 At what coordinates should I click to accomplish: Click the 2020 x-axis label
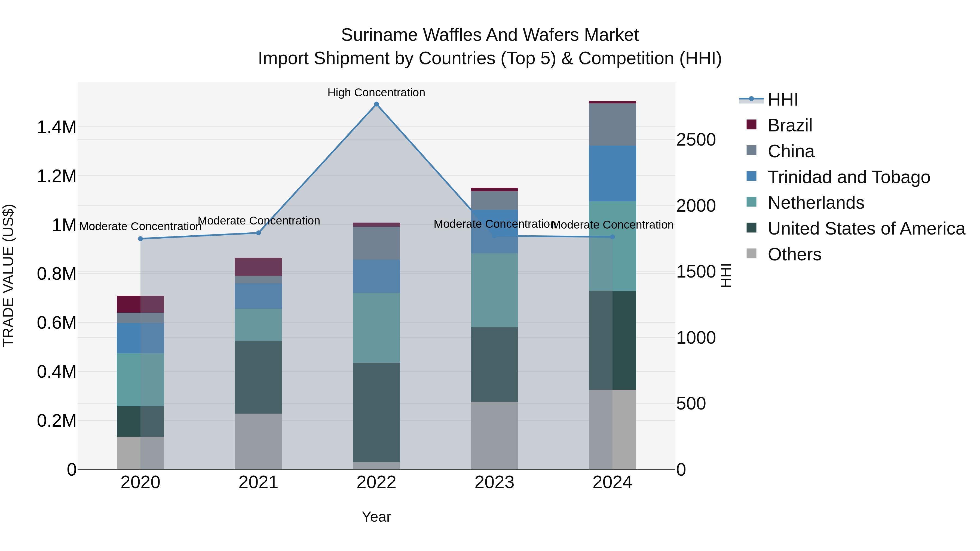(x=140, y=482)
